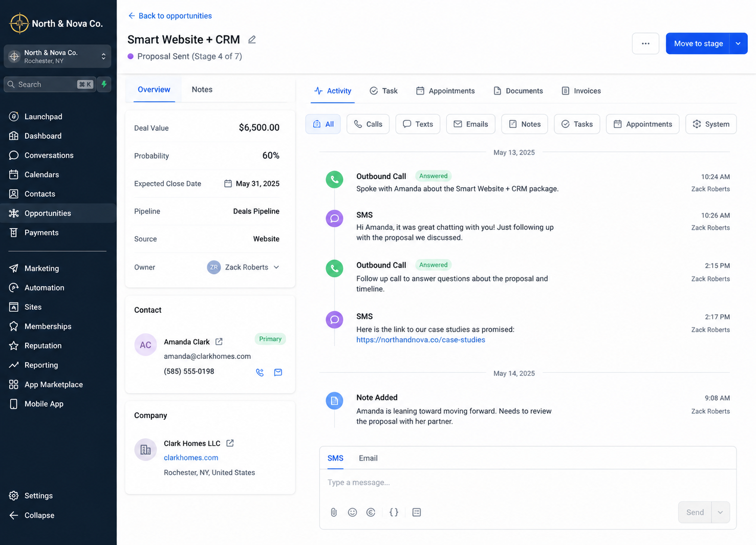Click the Move to stage button
This screenshot has width=756, height=545.
coord(698,43)
